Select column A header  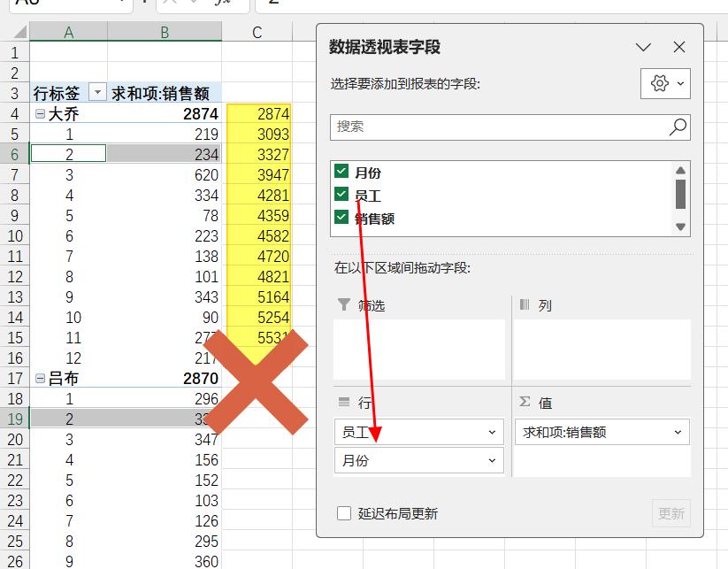click(x=69, y=32)
